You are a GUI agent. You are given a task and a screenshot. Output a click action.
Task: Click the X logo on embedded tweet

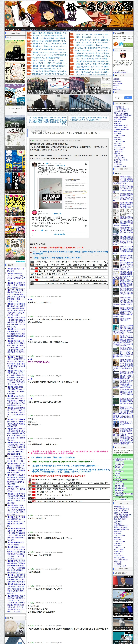(86, 164)
